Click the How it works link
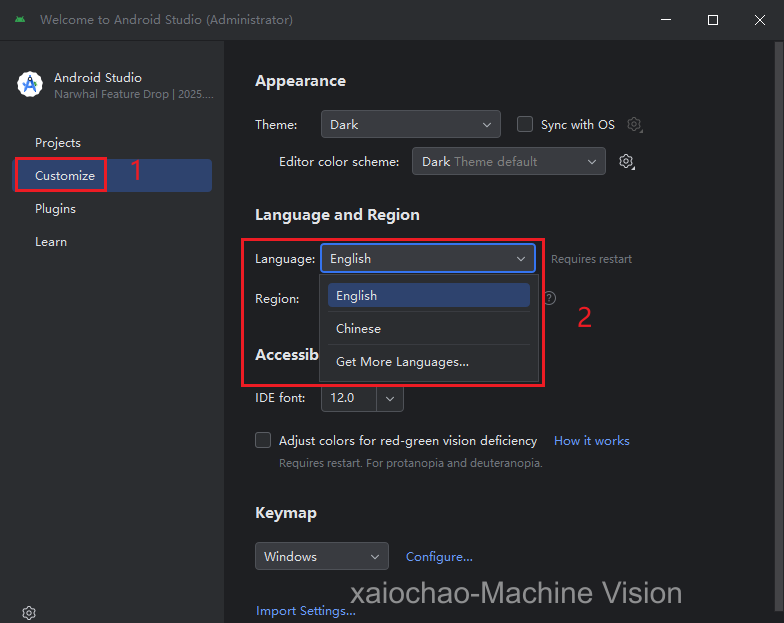Image resolution: width=784 pixels, height=623 pixels. pyautogui.click(x=592, y=440)
